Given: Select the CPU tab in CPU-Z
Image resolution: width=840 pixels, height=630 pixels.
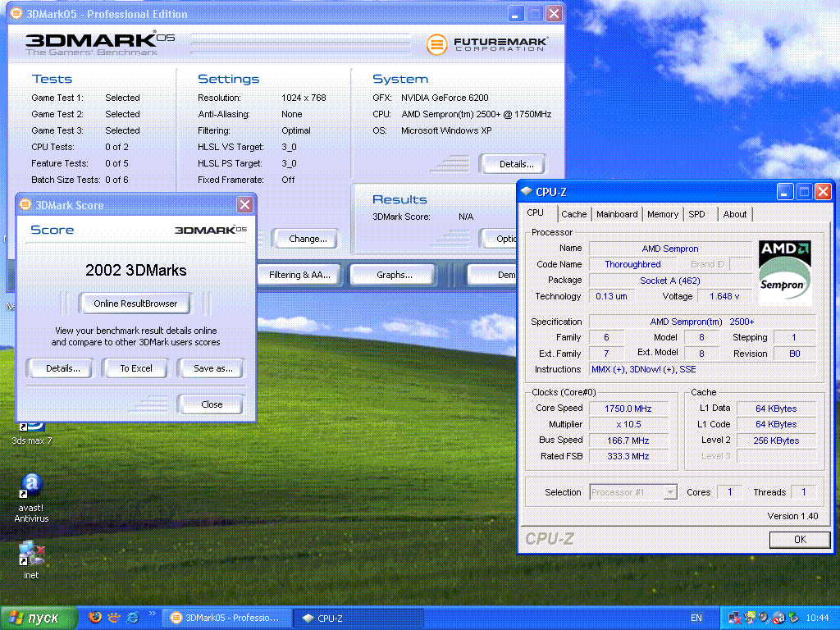Looking at the screenshot, I should [535, 212].
